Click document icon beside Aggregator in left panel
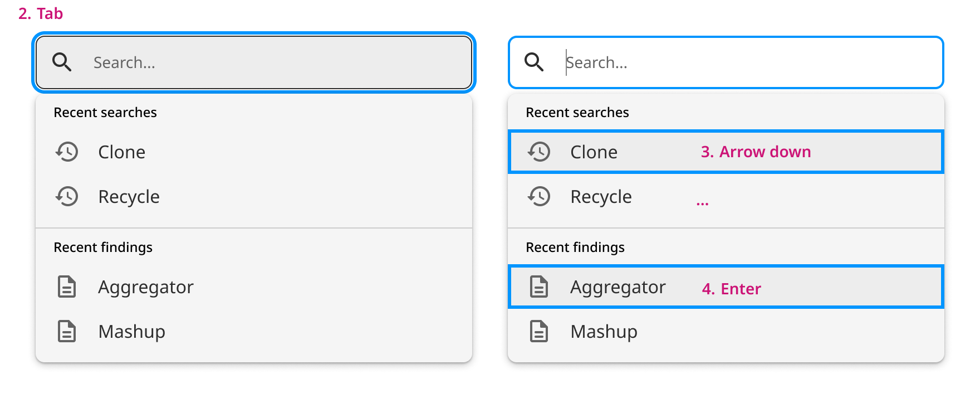This screenshot has height=398, width=980. [x=67, y=287]
